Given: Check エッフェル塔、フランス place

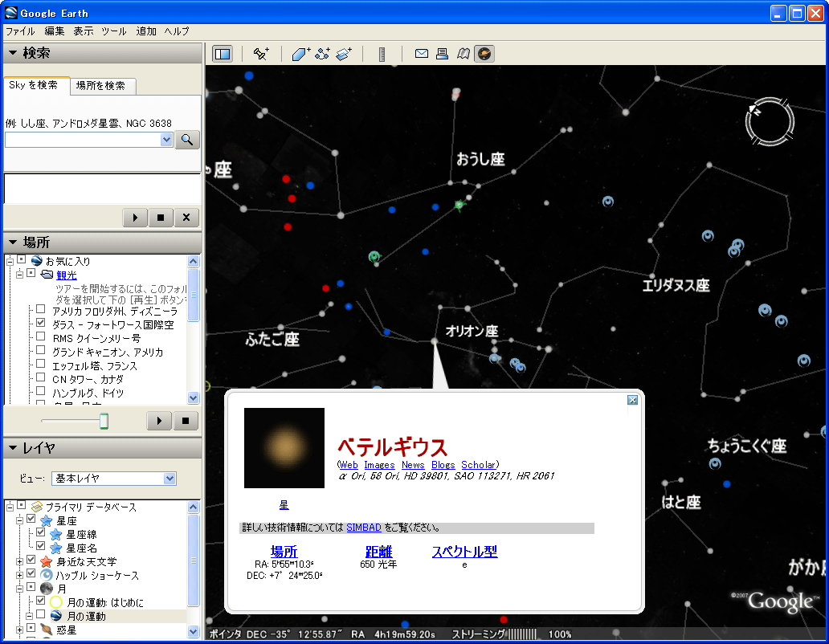Looking at the screenshot, I should tap(40, 364).
